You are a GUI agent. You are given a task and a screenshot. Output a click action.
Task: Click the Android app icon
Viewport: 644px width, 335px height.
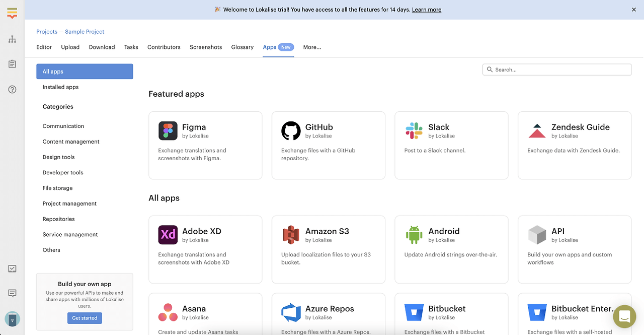(x=414, y=235)
